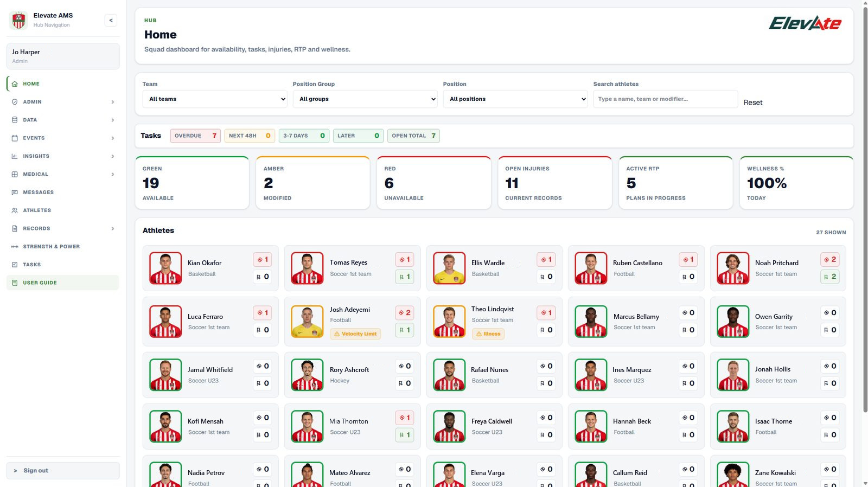Screen dimensions: 868x487
Task: Click the Open Total tasks chip
Action: (413, 136)
